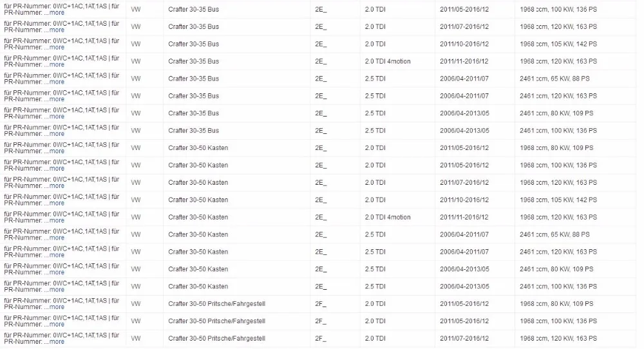Click Crafter 30-50 Kasten cell in 2.0 TDI 4motion row
Image resolution: width=644 pixels, height=349 pixels.
tap(198, 217)
